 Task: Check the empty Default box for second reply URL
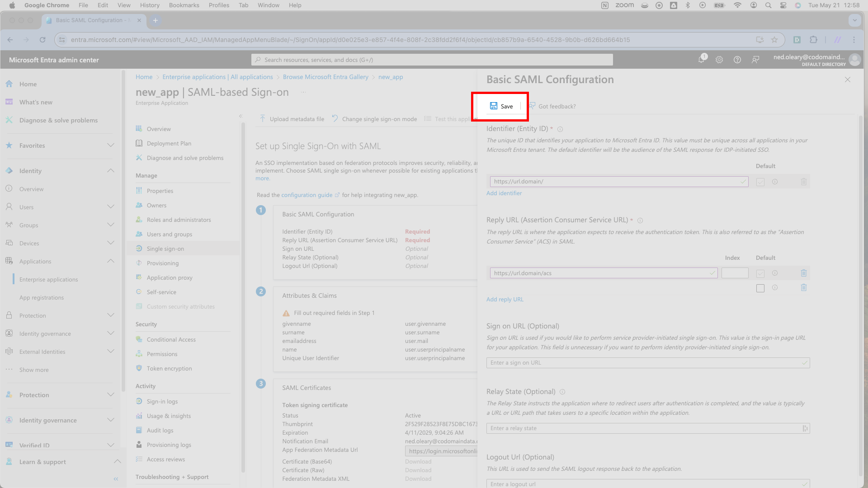click(760, 288)
